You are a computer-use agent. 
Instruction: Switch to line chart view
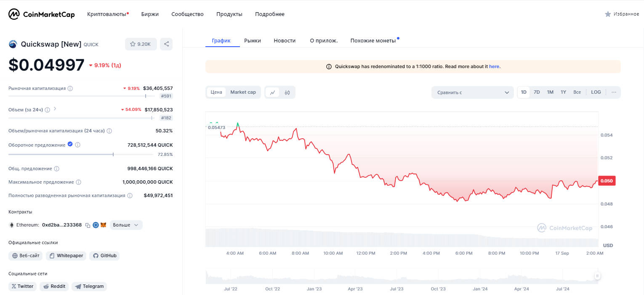(272, 92)
